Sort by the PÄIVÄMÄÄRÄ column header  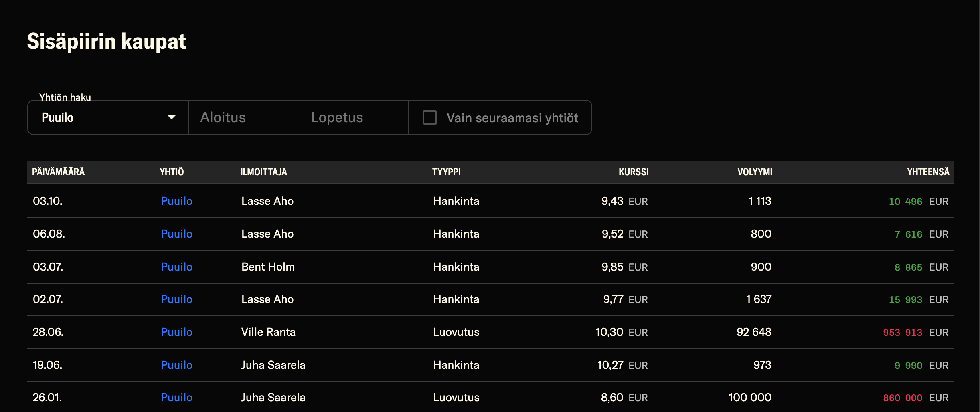[x=59, y=172]
